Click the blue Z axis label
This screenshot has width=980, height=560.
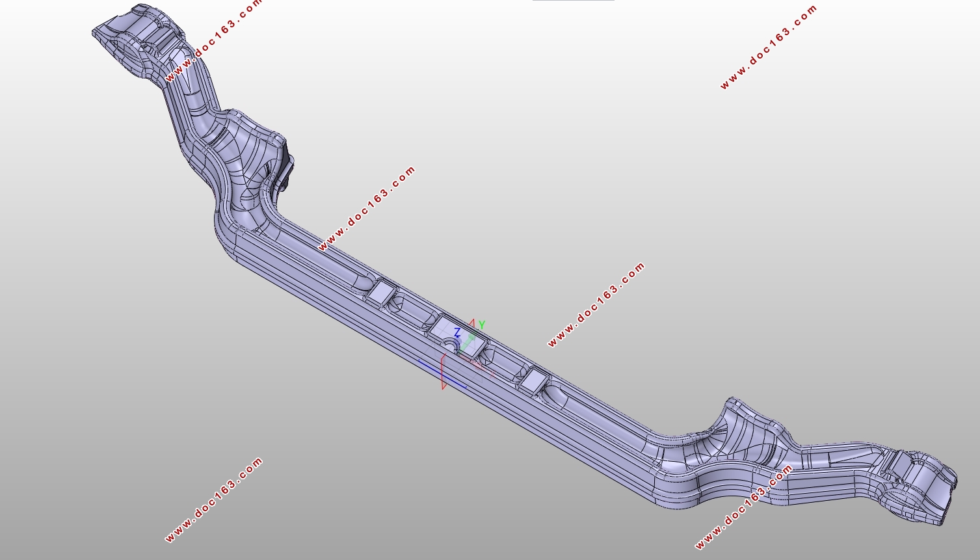[x=457, y=332]
